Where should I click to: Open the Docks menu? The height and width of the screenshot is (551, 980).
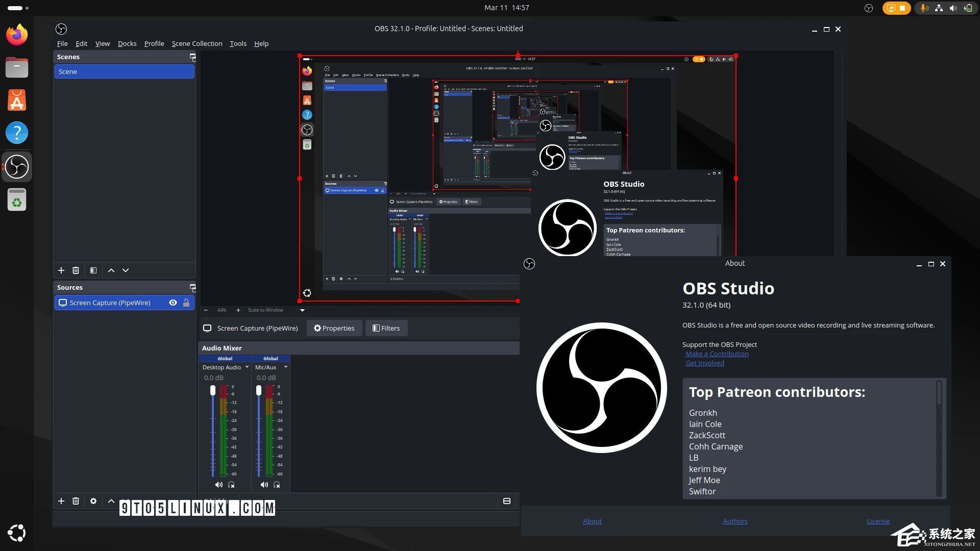[x=127, y=44]
